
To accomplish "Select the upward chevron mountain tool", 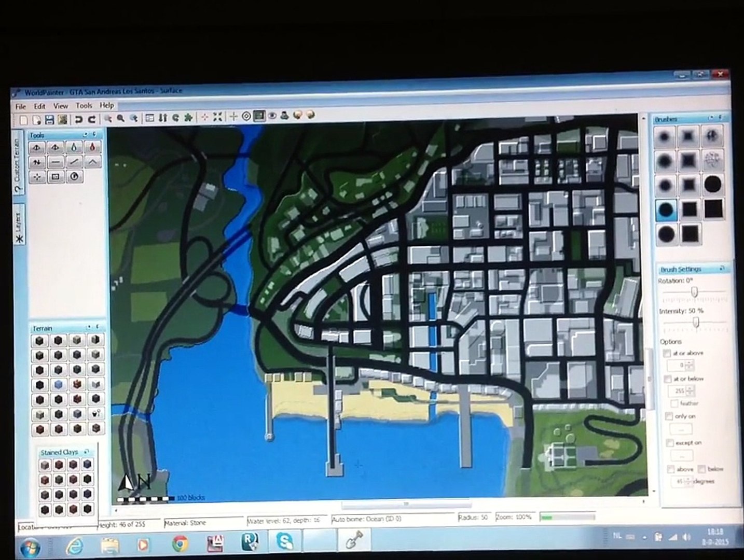I will coord(92,162).
